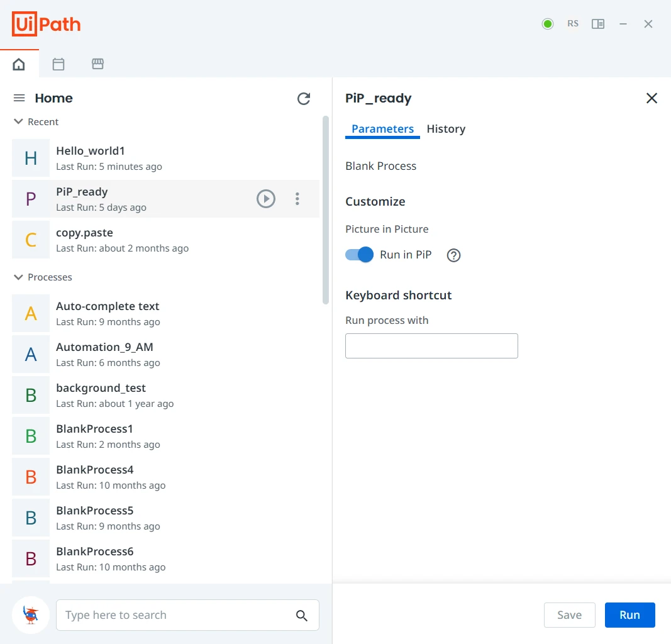Toggle the Run in PiP switch
The width and height of the screenshot is (671, 644).
(360, 255)
